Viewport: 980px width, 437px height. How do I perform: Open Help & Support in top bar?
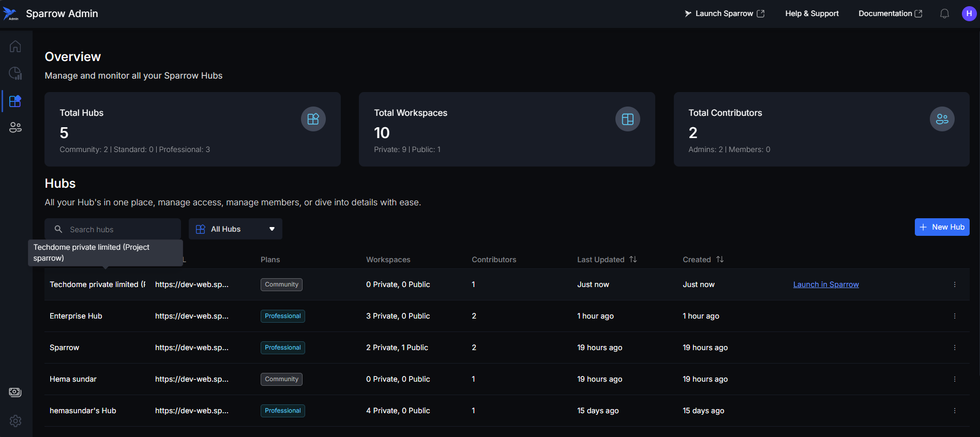(x=811, y=14)
